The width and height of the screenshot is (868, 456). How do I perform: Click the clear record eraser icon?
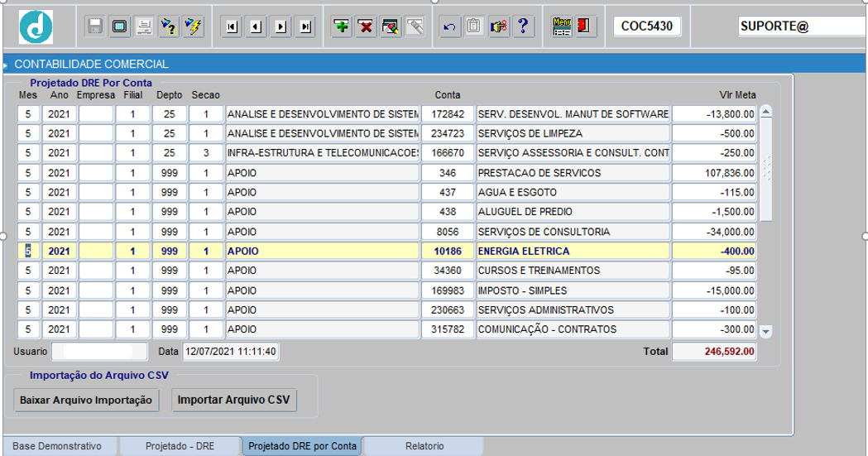(391, 26)
